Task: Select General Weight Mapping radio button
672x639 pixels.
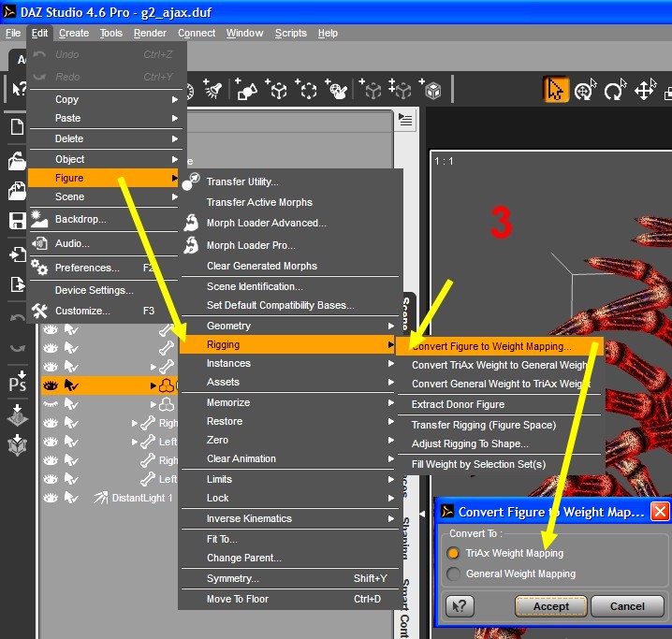Action: coord(453,574)
